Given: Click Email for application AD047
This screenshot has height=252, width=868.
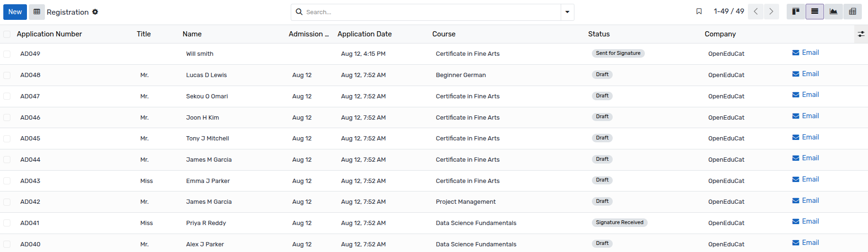Looking at the screenshot, I should 806,95.
